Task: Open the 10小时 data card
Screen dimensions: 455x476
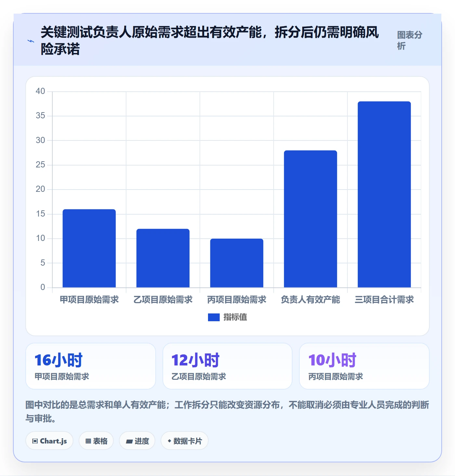Action: pyautogui.click(x=364, y=366)
